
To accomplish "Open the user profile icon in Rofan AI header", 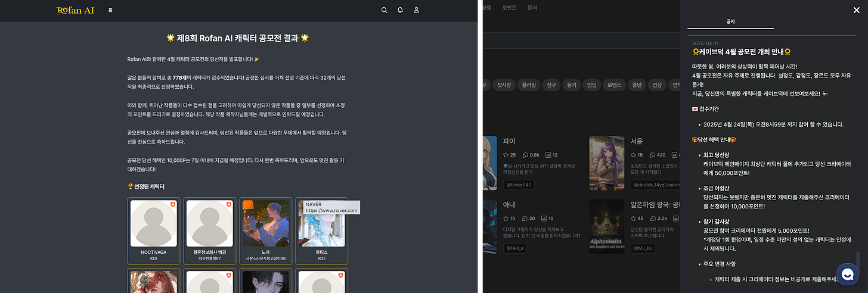I will pos(417,10).
